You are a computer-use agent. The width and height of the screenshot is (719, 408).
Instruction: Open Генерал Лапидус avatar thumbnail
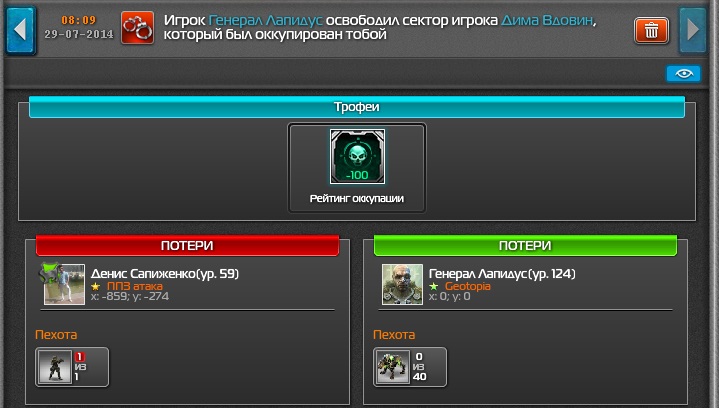click(x=402, y=284)
